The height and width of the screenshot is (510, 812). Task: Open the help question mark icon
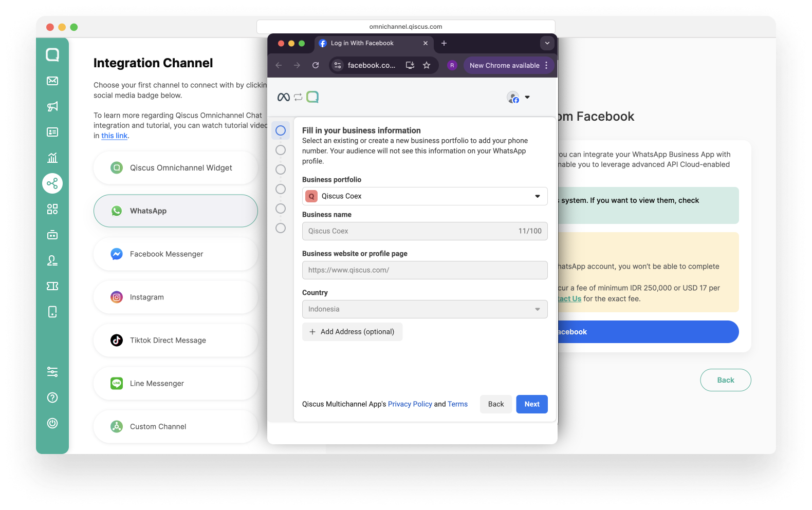(52, 398)
